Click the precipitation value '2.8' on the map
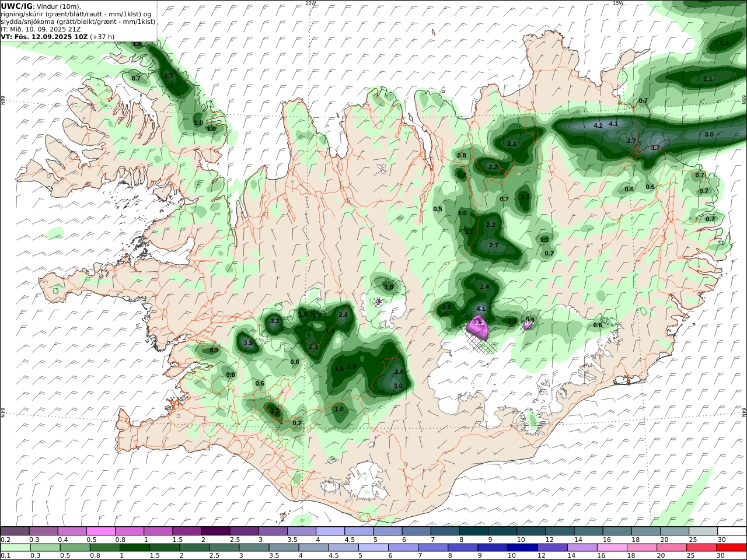This screenshot has height=560, width=747. [343, 314]
